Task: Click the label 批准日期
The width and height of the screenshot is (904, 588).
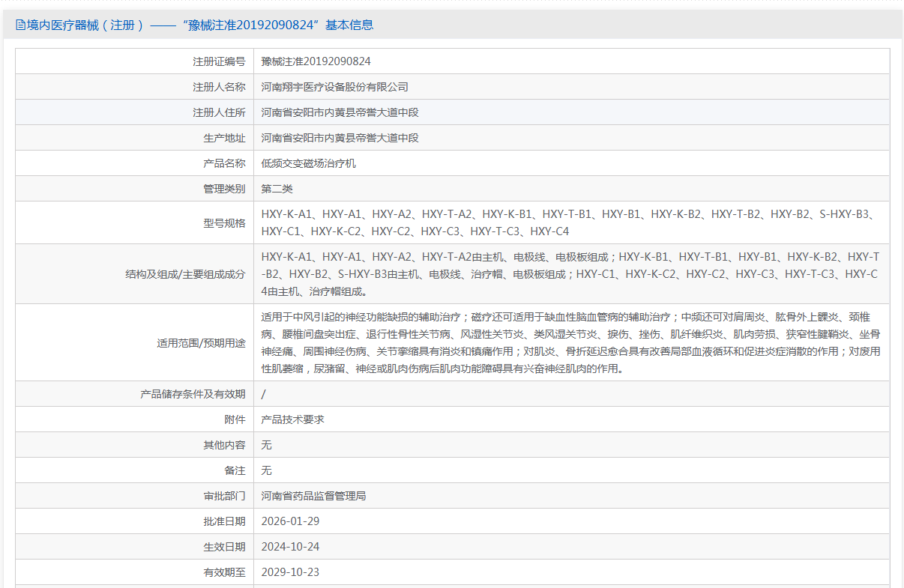Action: coord(224,521)
